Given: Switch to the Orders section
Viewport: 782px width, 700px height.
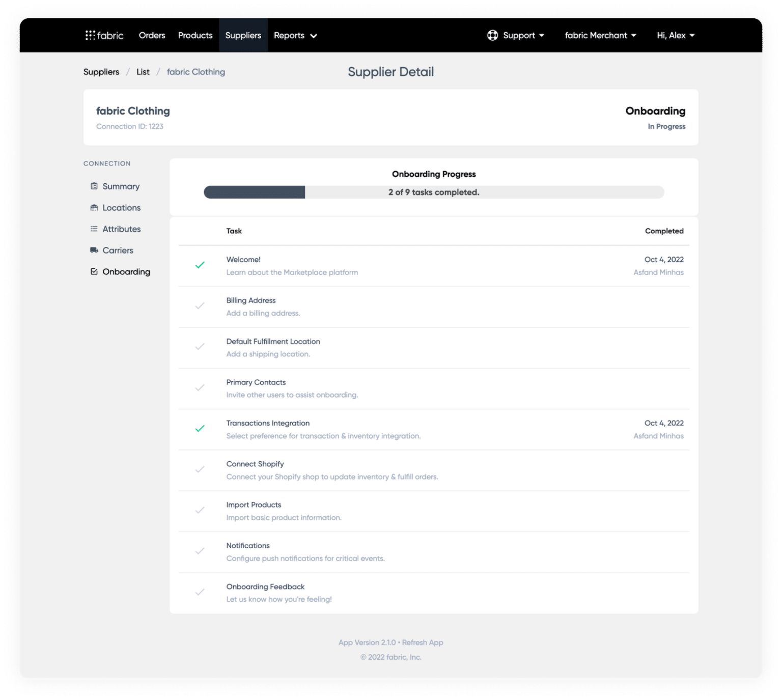Looking at the screenshot, I should [151, 35].
